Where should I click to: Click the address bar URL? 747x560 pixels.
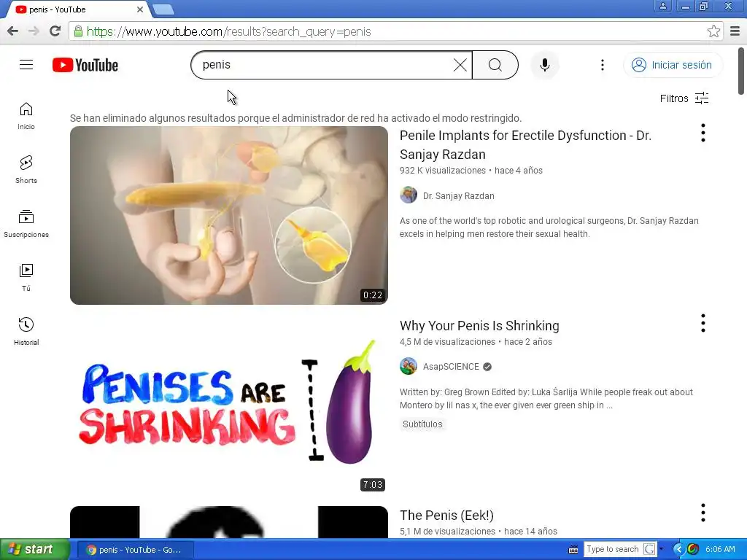228,32
